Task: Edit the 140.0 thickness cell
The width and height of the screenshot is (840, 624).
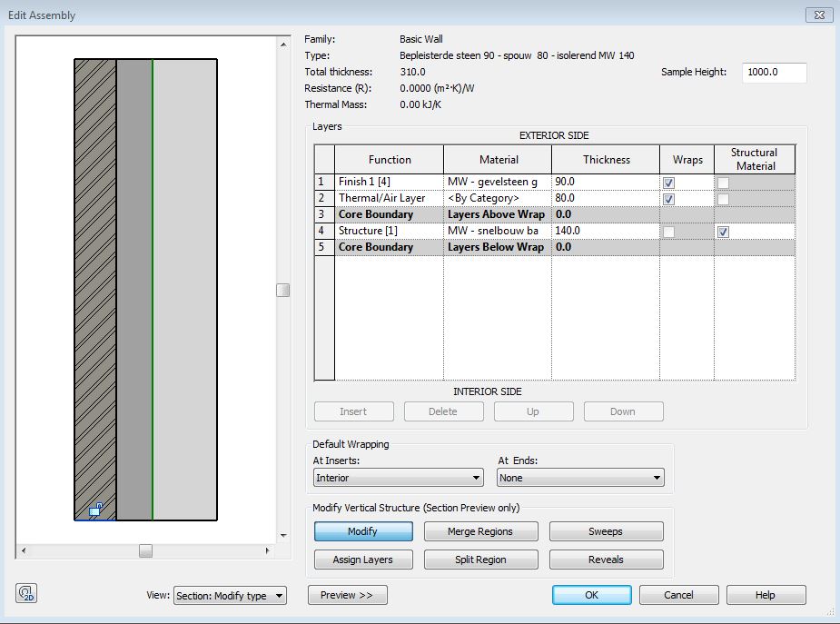Action: pos(605,232)
